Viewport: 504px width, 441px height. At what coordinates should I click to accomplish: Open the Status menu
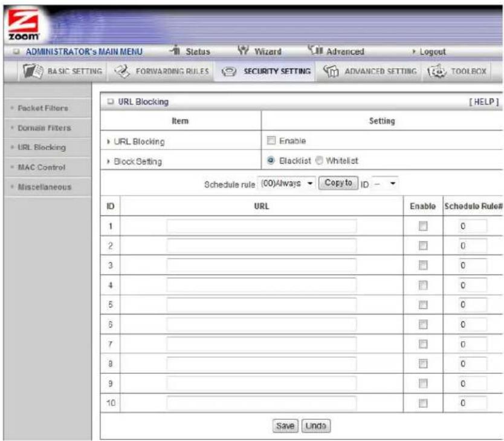pyautogui.click(x=198, y=51)
